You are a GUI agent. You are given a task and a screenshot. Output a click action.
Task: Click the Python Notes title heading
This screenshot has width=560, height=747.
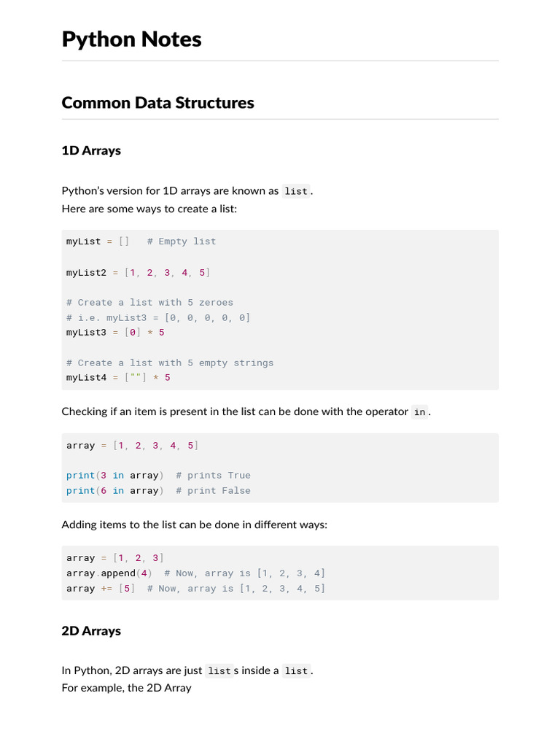[131, 39]
